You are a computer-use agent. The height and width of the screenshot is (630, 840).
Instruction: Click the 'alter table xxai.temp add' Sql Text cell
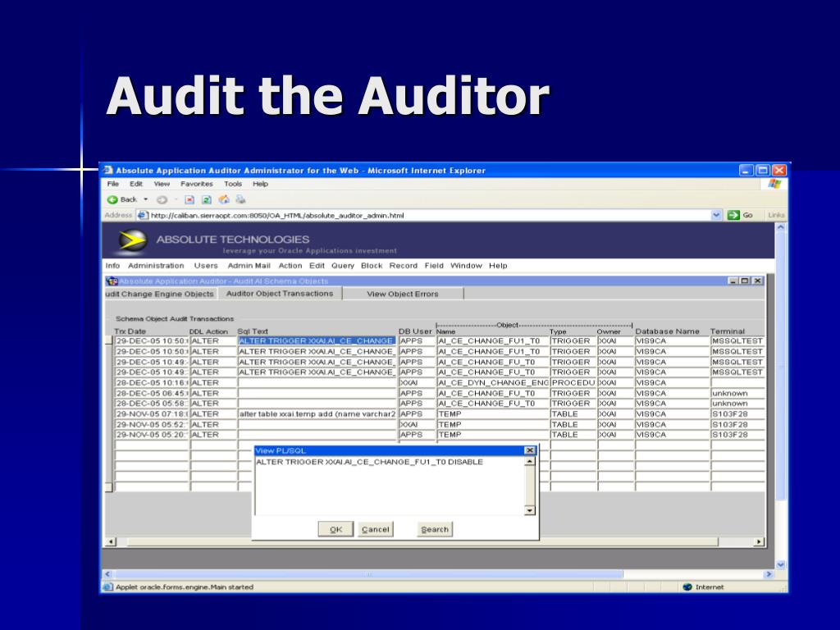[x=317, y=414]
